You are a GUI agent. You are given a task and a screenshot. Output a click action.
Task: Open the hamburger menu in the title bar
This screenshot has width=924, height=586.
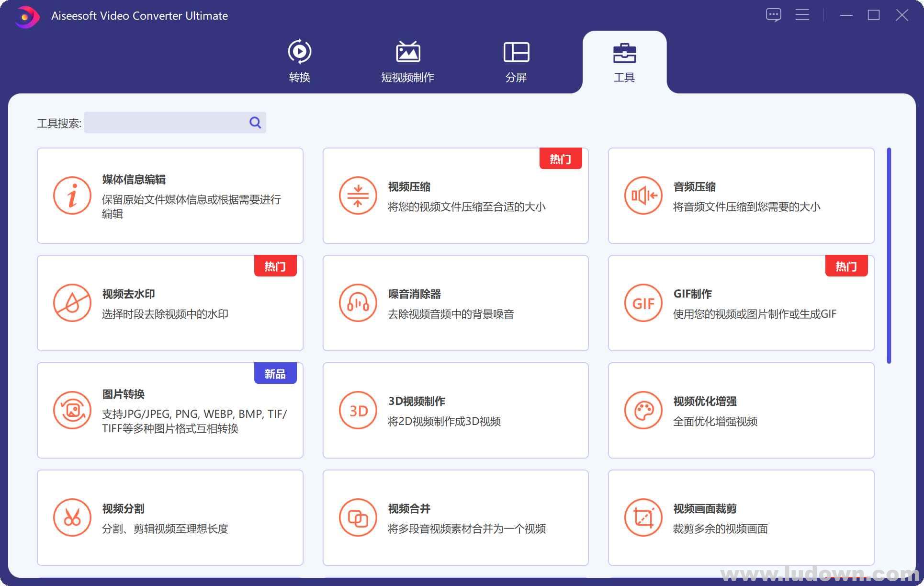tap(802, 14)
